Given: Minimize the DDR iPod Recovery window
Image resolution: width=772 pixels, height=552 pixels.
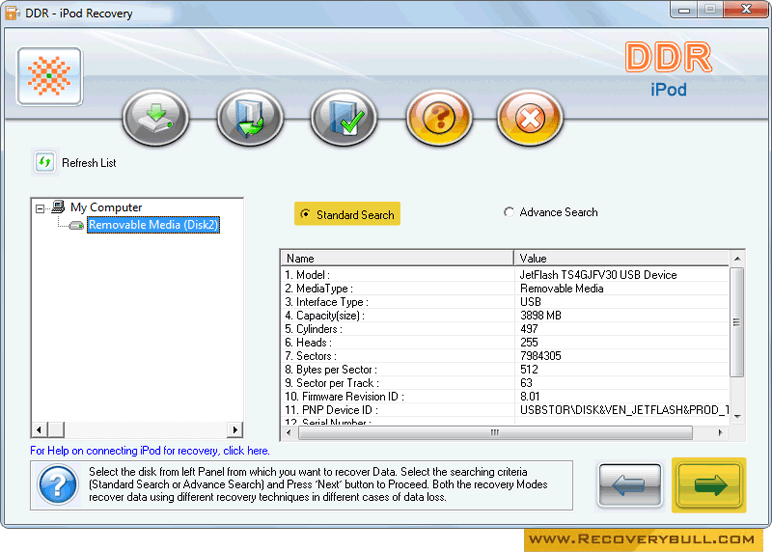Looking at the screenshot, I should tap(684, 10).
